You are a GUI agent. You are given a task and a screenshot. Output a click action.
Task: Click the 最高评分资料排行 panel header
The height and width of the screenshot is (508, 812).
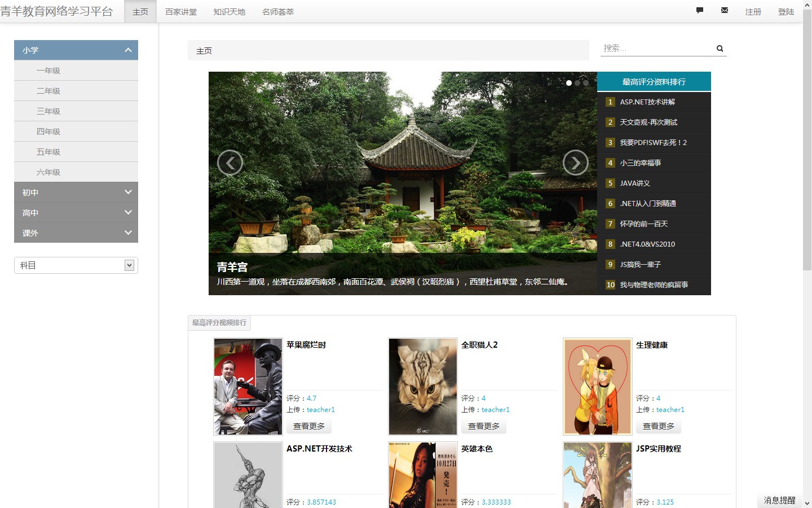[x=654, y=82]
